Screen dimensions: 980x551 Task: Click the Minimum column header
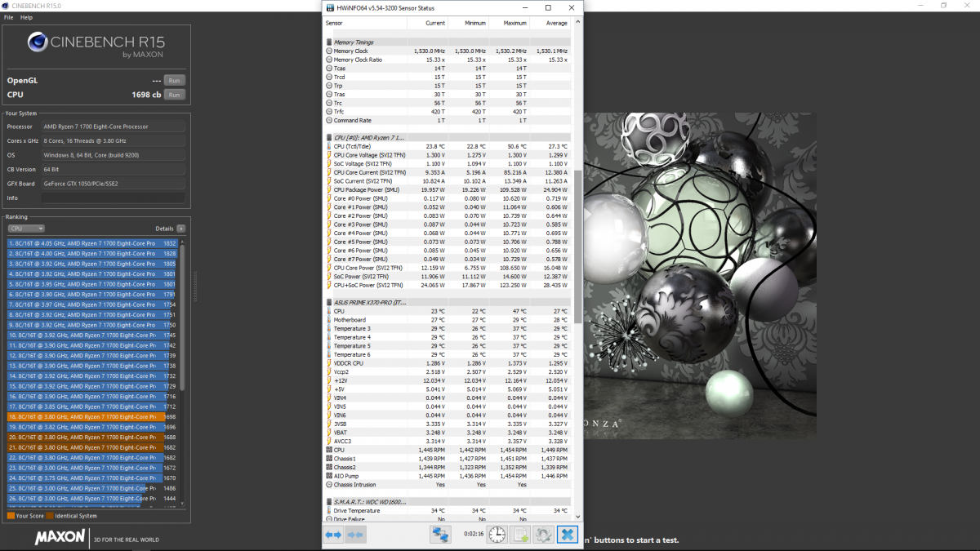[x=468, y=23]
